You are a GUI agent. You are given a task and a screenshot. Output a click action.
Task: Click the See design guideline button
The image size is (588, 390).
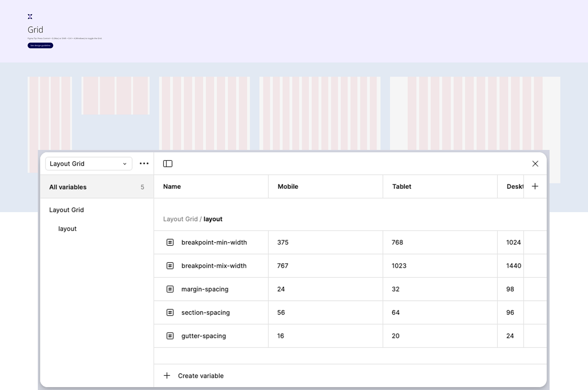40,45
